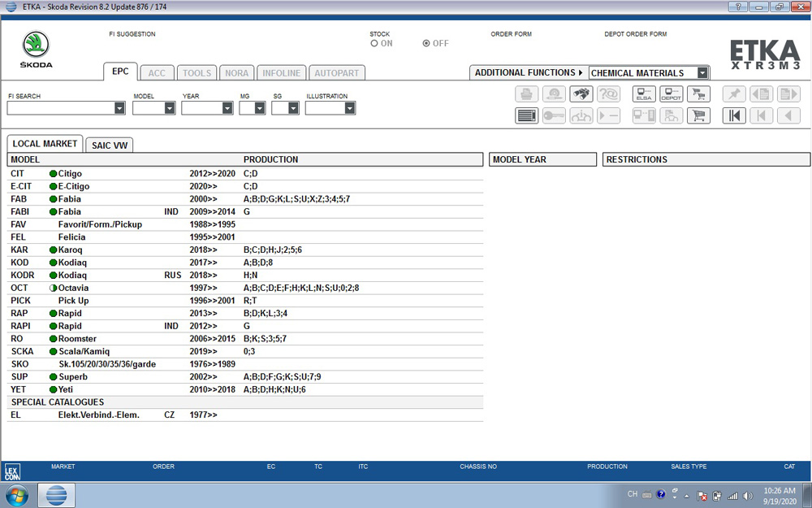Show hidden tray icons arrow
Viewport: 812px width, 508px height.
(x=687, y=496)
